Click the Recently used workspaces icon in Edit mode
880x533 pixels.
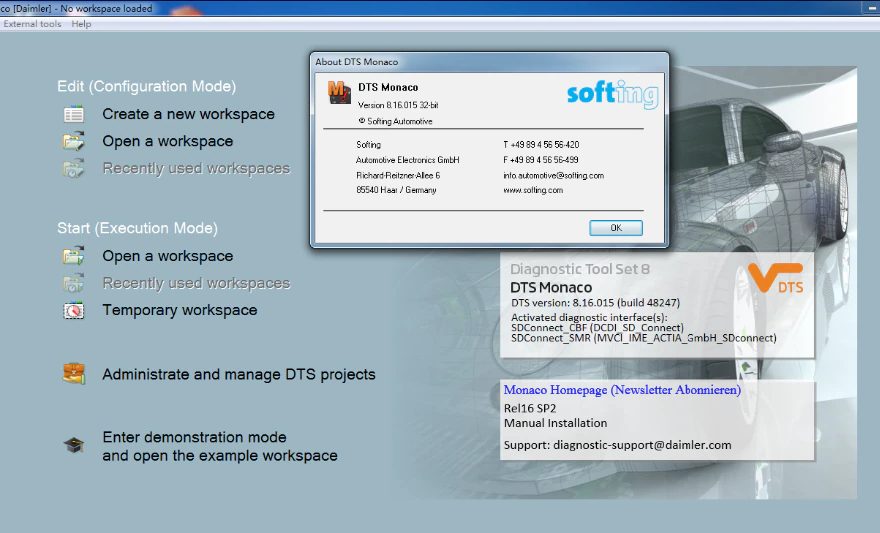(74, 168)
